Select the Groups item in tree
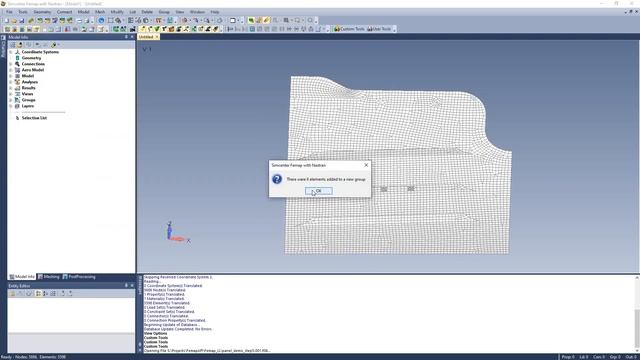This screenshot has height=360, width=640. [x=29, y=100]
